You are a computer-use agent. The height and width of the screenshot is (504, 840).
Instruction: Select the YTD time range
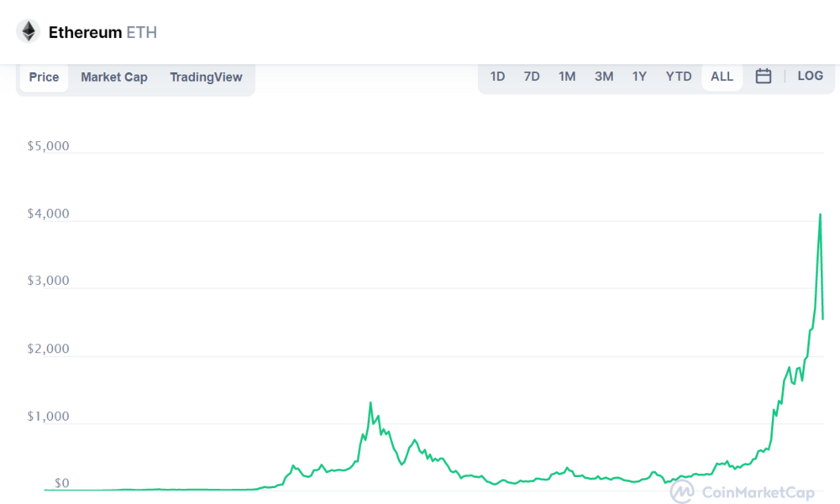click(x=679, y=76)
